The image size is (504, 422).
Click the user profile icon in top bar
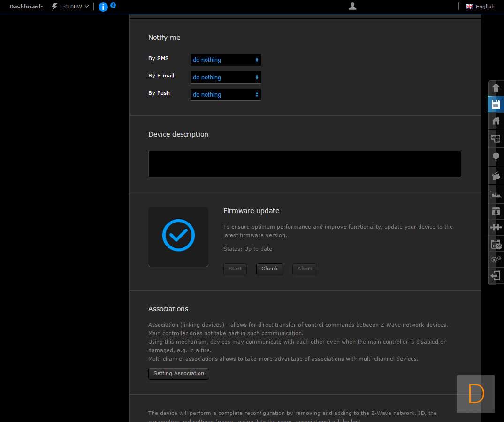353,6
